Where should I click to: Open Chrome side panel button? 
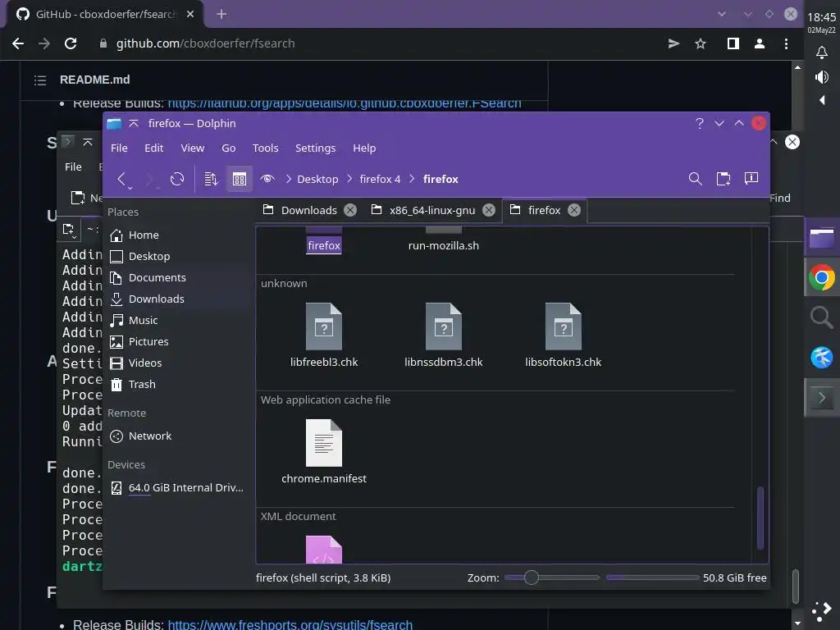click(x=733, y=43)
